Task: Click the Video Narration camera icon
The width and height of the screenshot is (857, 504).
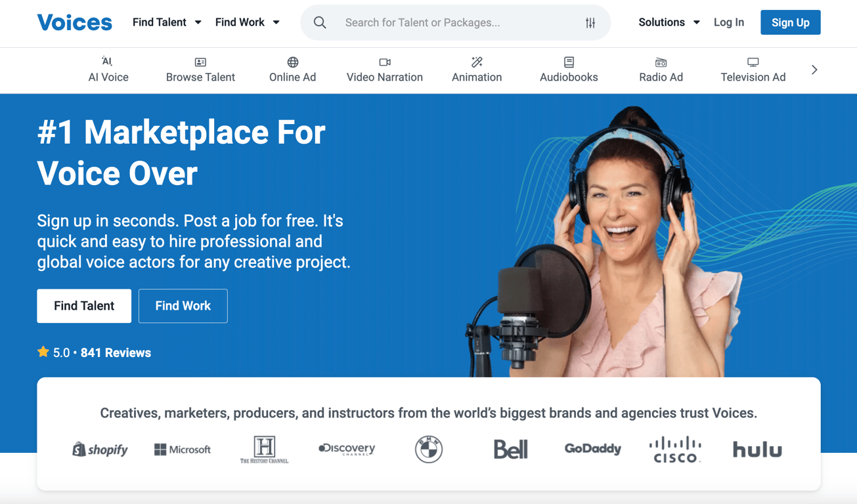Action: (384, 62)
